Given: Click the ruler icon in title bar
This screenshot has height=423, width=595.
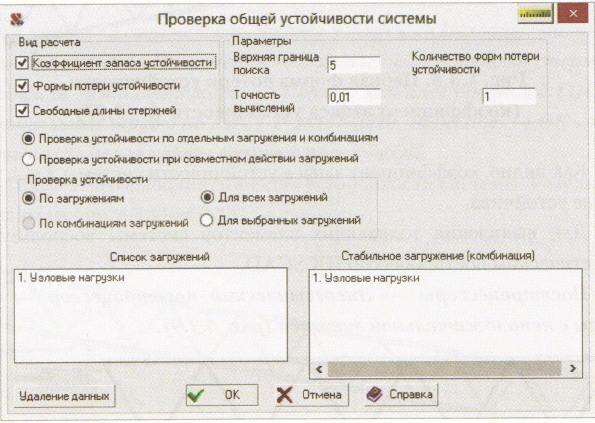Looking at the screenshot, I should 535,14.
